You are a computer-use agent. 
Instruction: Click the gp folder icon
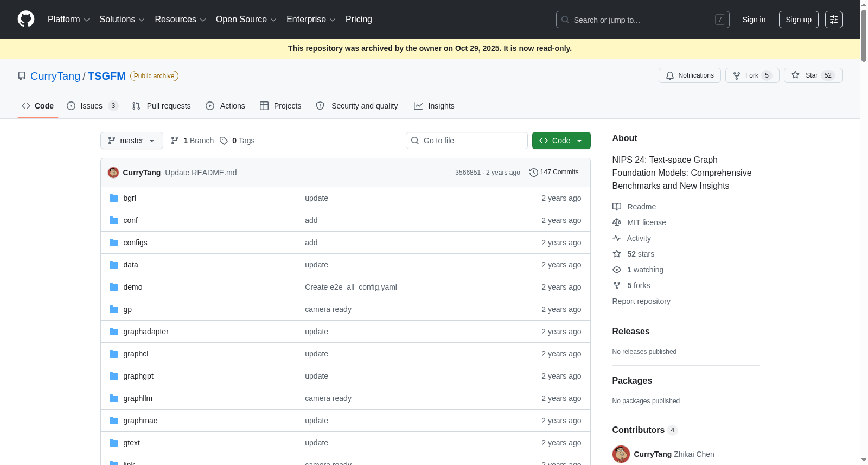pos(114,309)
